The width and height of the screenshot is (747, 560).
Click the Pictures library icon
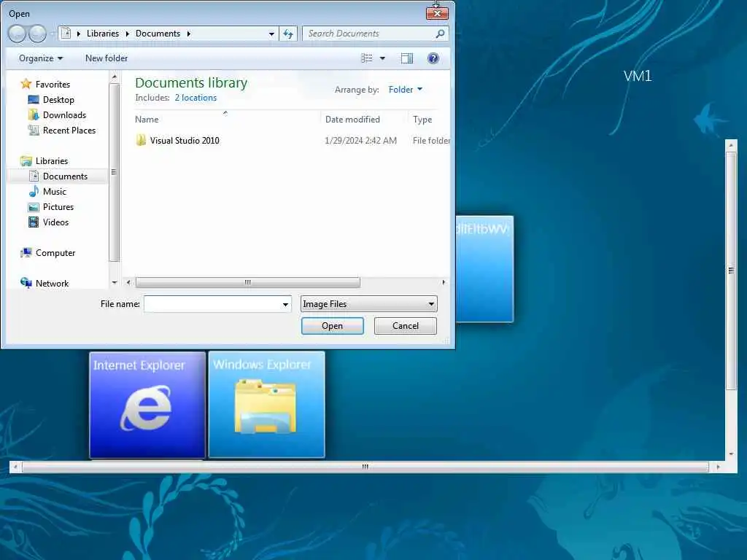click(x=34, y=206)
